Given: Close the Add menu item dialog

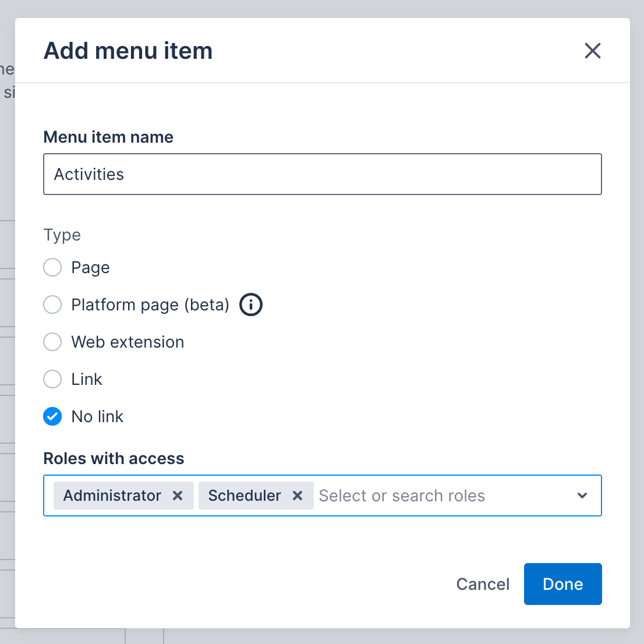Looking at the screenshot, I should (592, 51).
